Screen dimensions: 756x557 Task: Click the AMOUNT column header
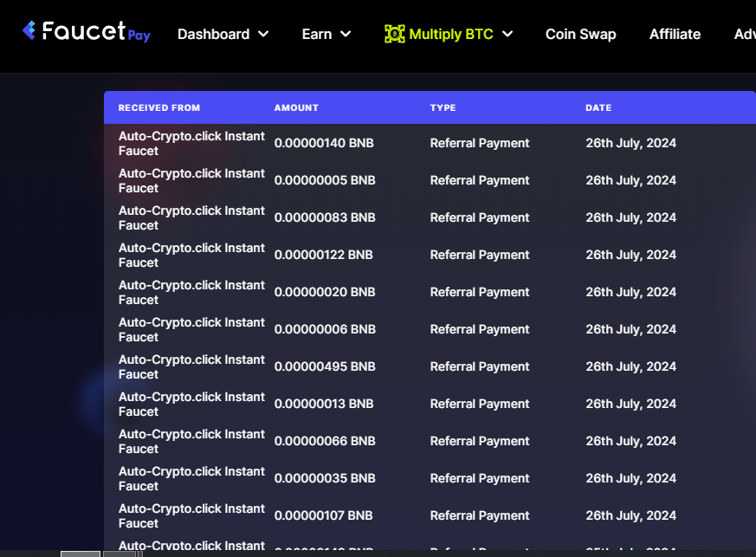pyautogui.click(x=296, y=108)
